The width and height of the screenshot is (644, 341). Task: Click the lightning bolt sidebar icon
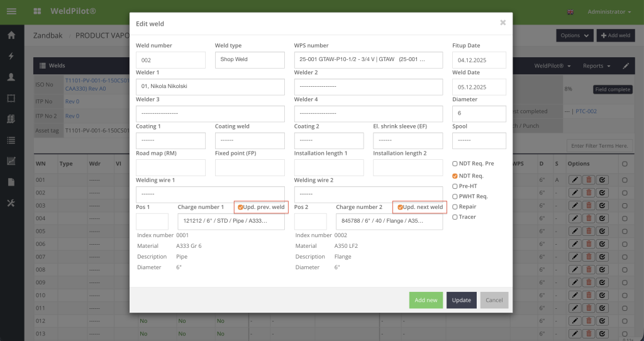click(11, 56)
